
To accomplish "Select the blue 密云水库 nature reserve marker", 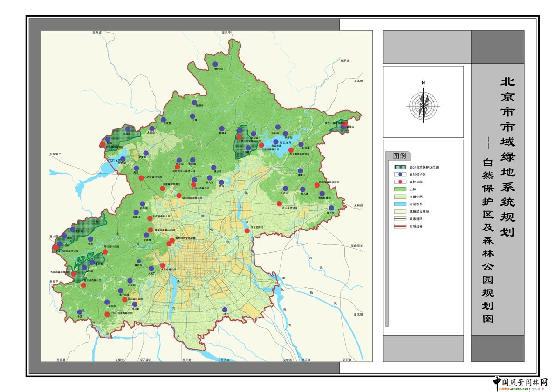I will pos(276,142).
